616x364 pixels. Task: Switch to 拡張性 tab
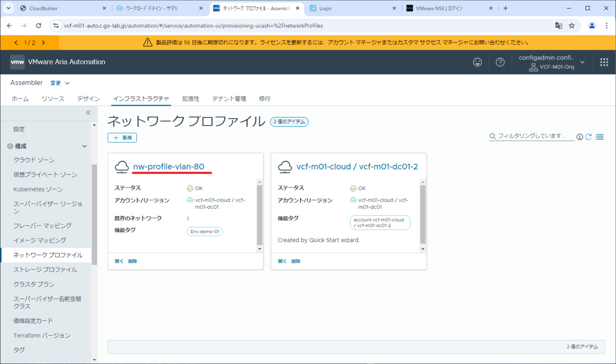(x=190, y=99)
